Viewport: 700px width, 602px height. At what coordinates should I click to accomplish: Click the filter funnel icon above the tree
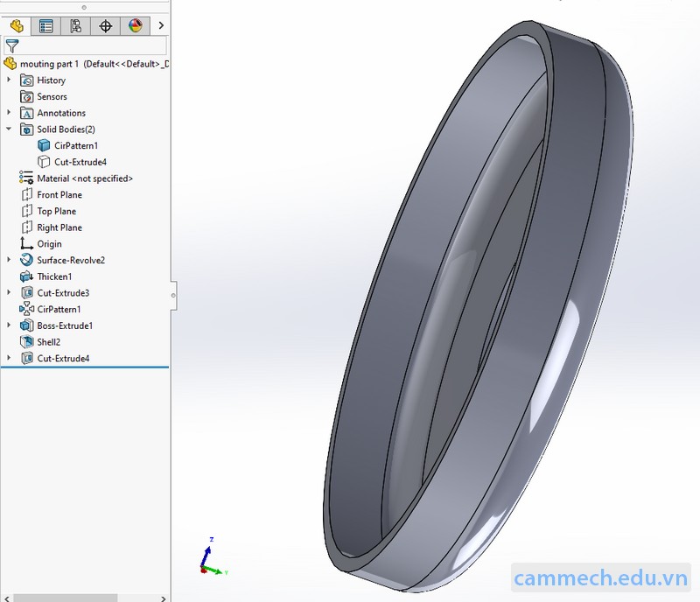12,44
